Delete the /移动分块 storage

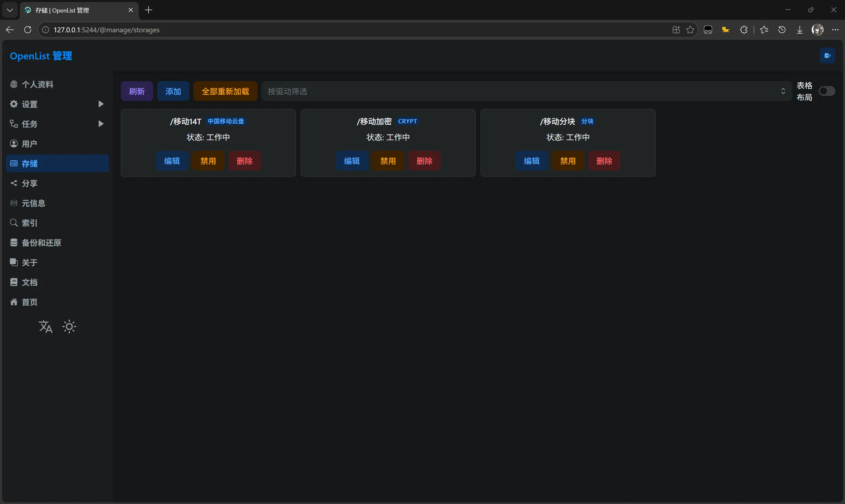[604, 161]
